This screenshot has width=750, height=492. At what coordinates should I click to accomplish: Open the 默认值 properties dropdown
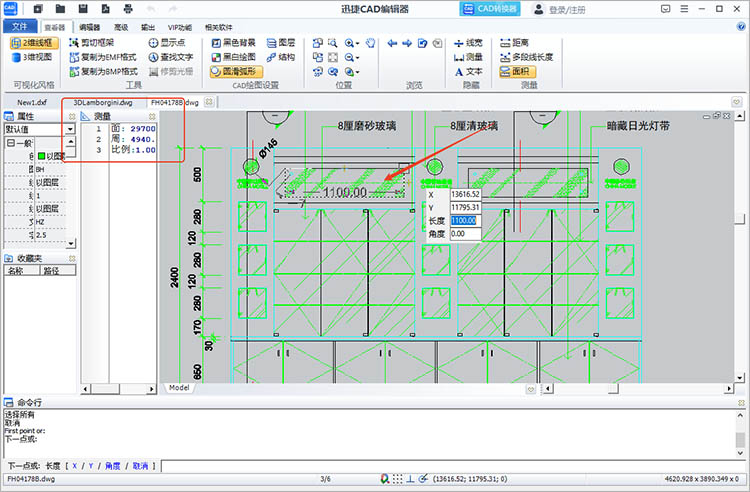click(x=70, y=129)
